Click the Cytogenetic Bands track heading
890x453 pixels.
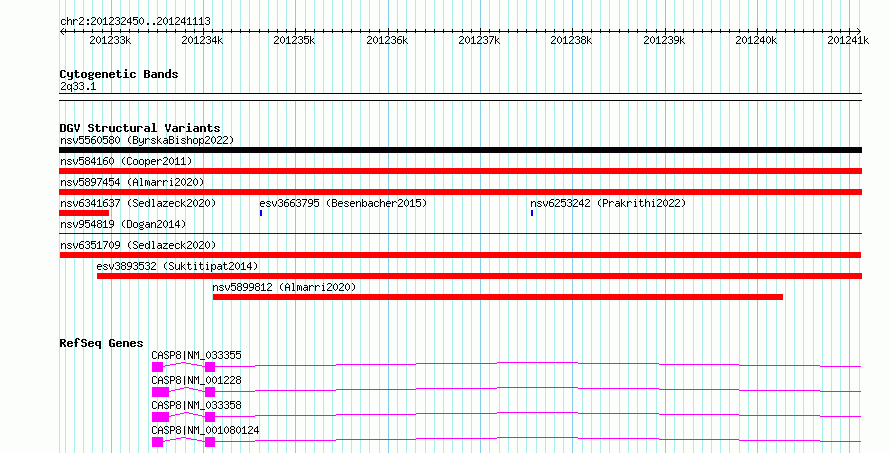point(119,74)
